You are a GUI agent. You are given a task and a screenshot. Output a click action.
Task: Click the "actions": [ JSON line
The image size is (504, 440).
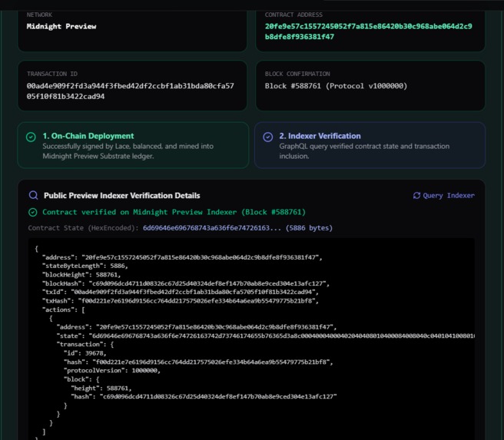pos(64,310)
